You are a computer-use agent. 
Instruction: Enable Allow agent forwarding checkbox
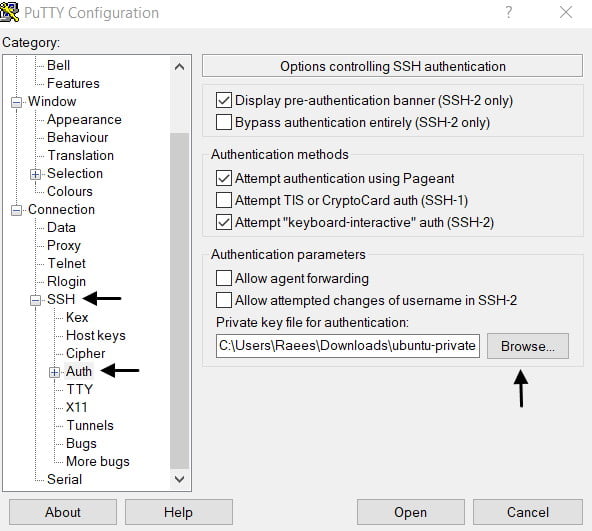tap(224, 278)
